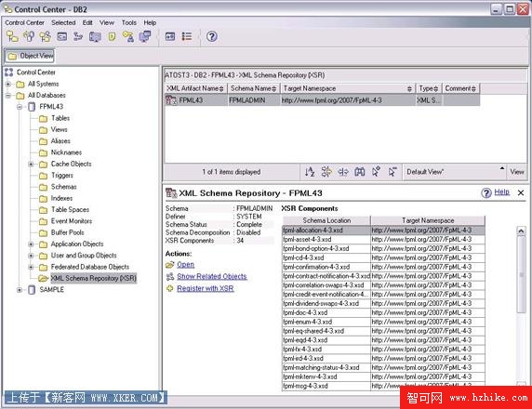Click the customize columns icon in contents toolbar

click(343, 172)
